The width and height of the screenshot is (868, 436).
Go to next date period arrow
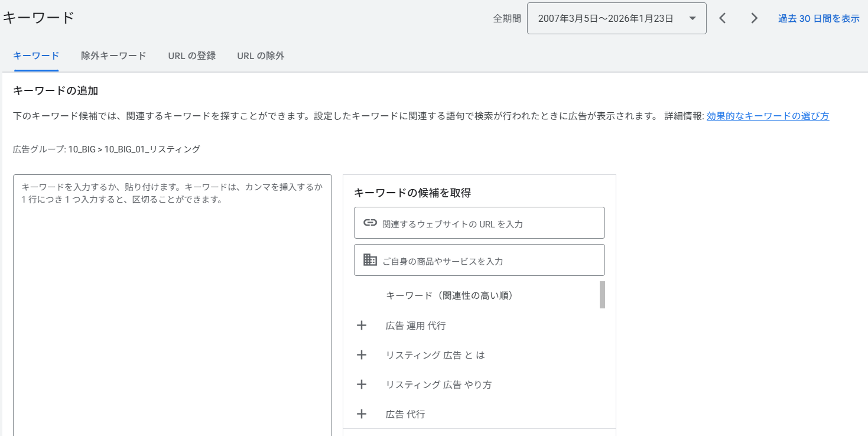click(x=754, y=18)
